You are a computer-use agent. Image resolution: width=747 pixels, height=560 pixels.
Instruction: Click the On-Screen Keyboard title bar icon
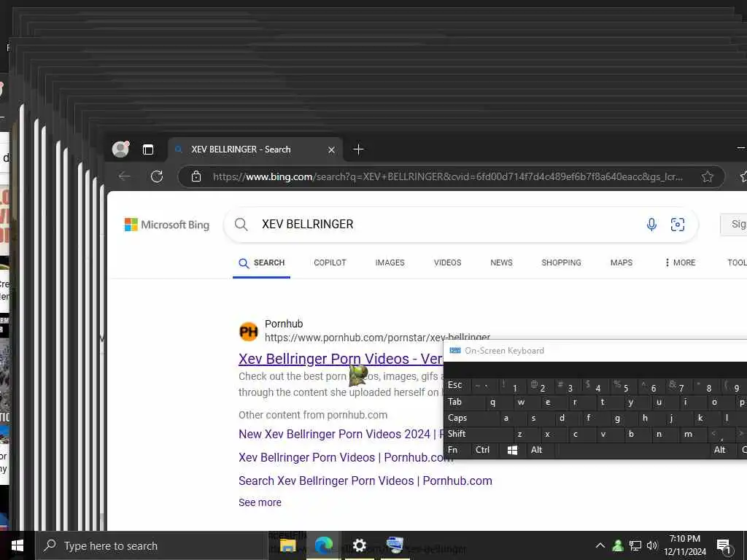[455, 351]
